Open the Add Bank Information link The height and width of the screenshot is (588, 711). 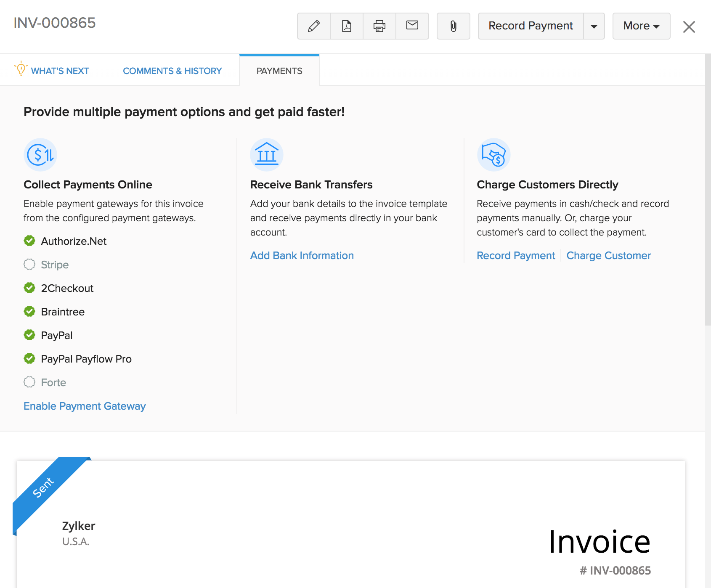(302, 256)
